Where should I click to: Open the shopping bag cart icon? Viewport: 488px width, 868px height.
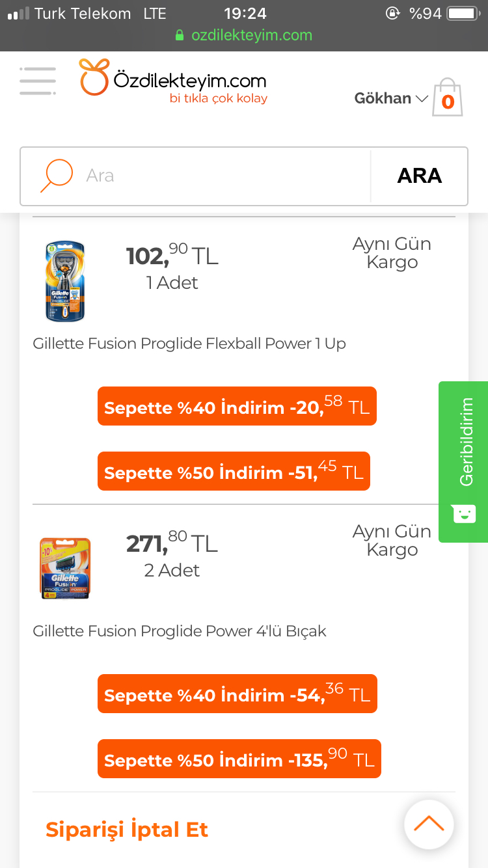448,98
